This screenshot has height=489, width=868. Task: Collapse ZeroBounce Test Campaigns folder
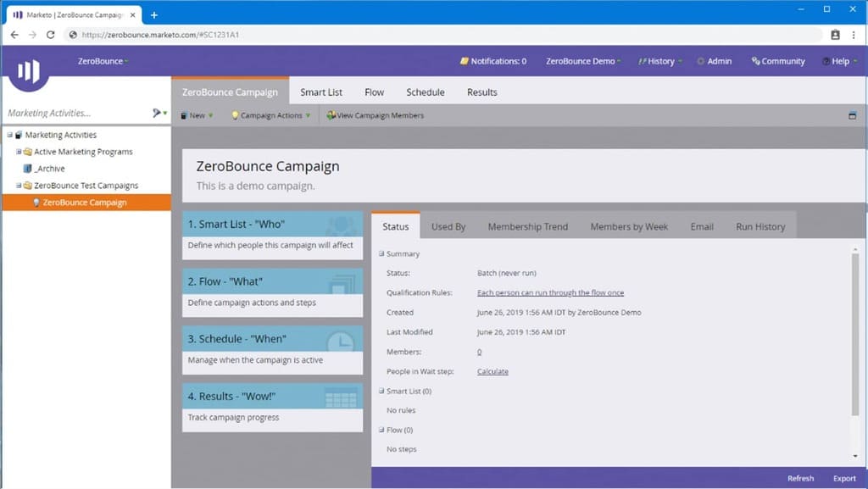click(19, 186)
